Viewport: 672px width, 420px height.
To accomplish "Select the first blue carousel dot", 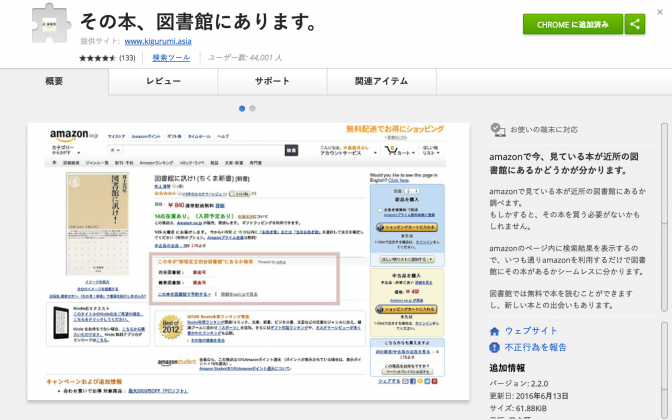I will click(242, 109).
